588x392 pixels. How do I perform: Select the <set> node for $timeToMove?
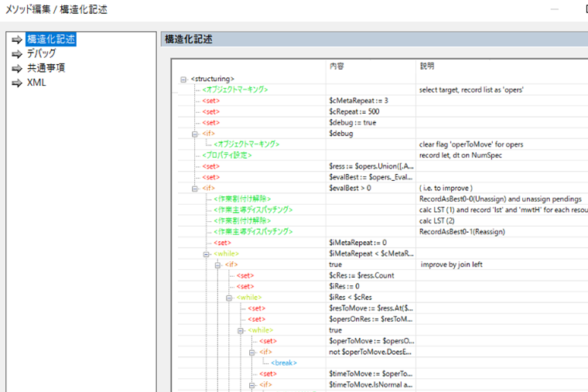pos(268,373)
